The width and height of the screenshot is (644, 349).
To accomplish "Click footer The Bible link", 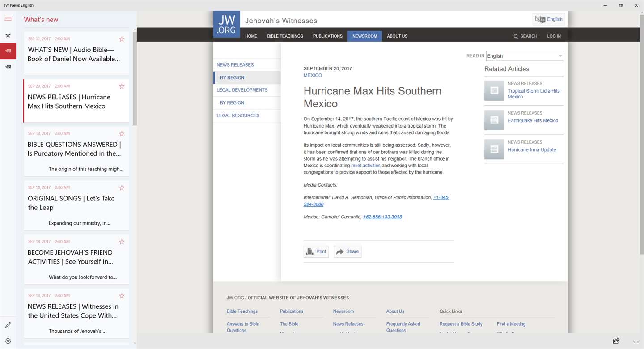I will pos(289,324).
